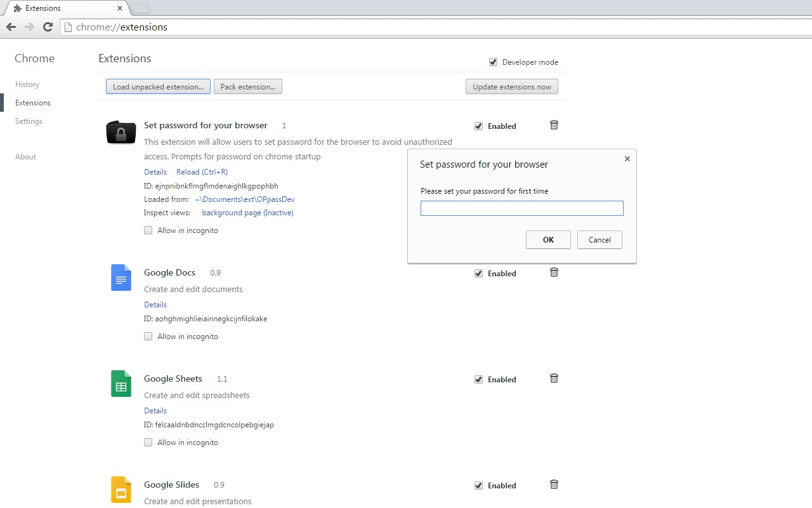Uncheck Enabled for Google Docs
Viewport: 812px width, 508px height.
coord(478,273)
